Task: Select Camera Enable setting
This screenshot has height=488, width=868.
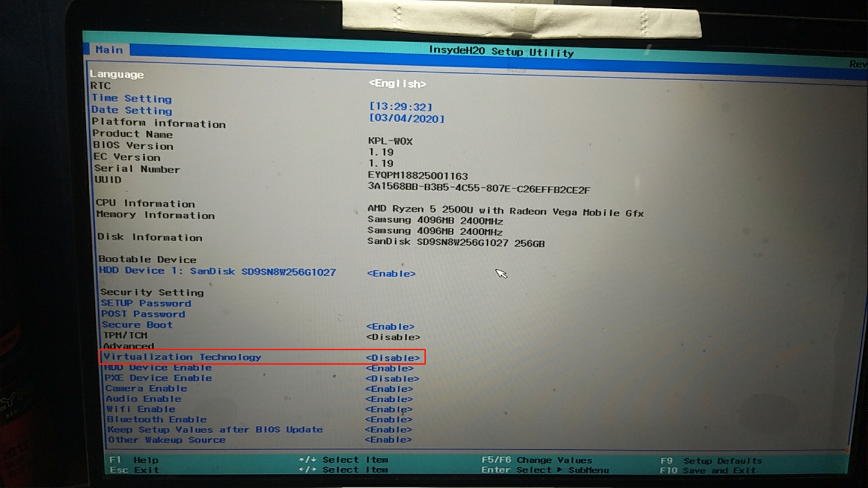Action: (147, 389)
